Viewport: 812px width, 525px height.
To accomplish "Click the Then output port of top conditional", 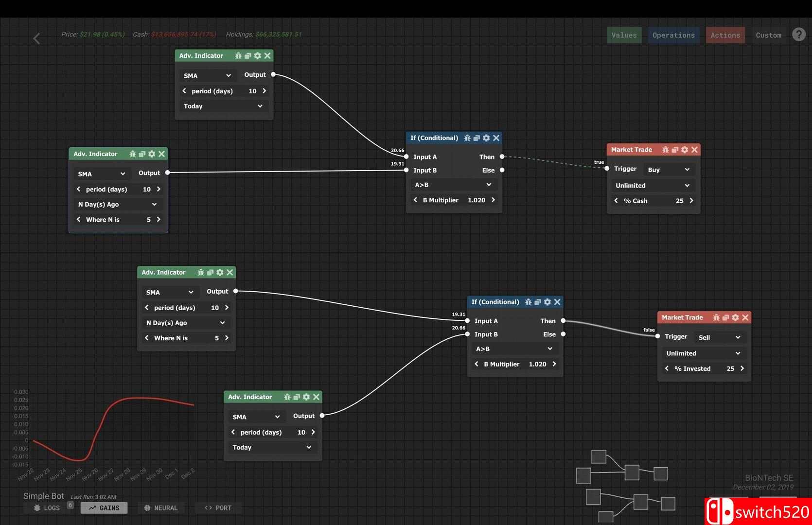I will [502, 157].
